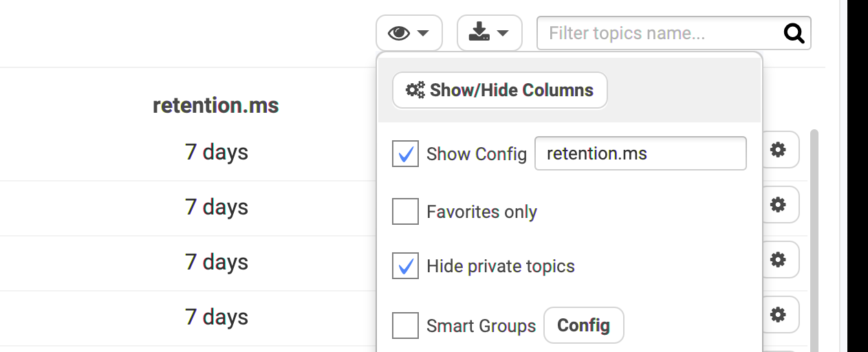Uncheck the Show Config checkbox
The width and height of the screenshot is (868, 352).
pos(405,153)
